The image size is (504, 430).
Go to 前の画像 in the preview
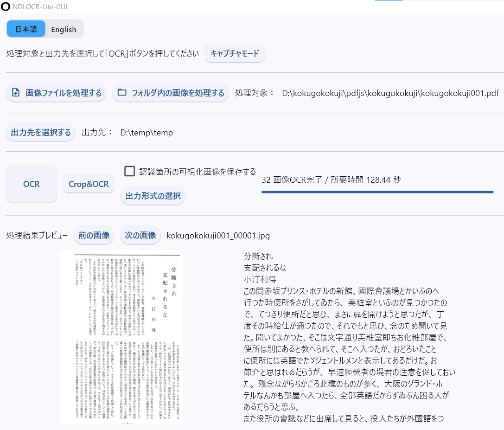tap(94, 235)
